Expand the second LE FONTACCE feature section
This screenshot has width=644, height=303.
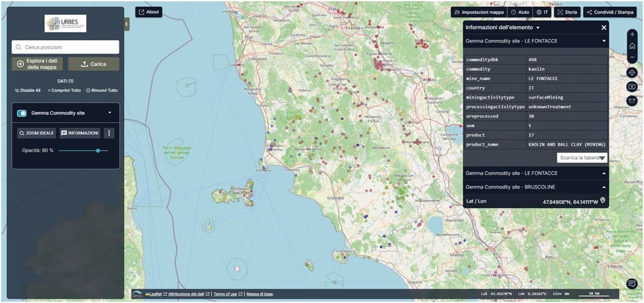coord(604,173)
